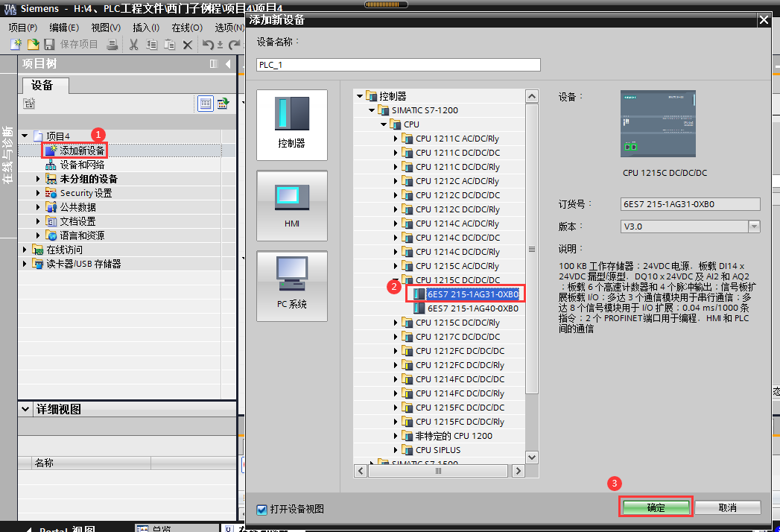
Task: Click the save project floppy disk icon
Action: tap(49, 44)
